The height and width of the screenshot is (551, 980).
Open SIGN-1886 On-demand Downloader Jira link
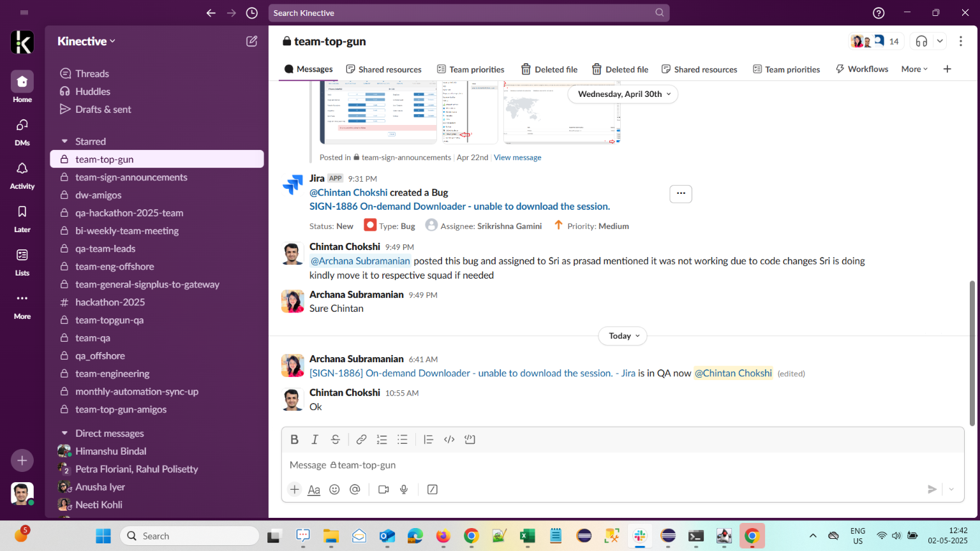(459, 207)
